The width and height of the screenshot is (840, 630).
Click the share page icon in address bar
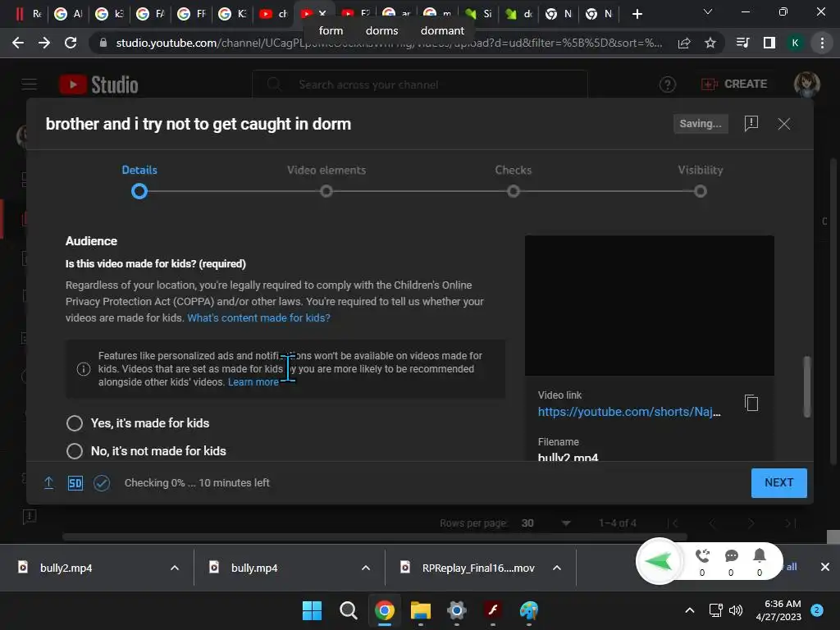684,43
